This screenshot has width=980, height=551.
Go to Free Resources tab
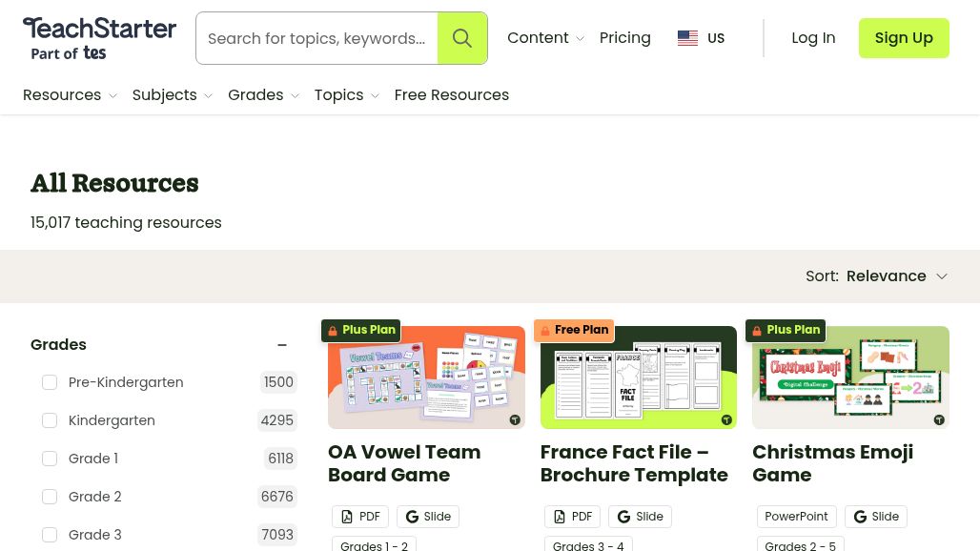coord(451,95)
